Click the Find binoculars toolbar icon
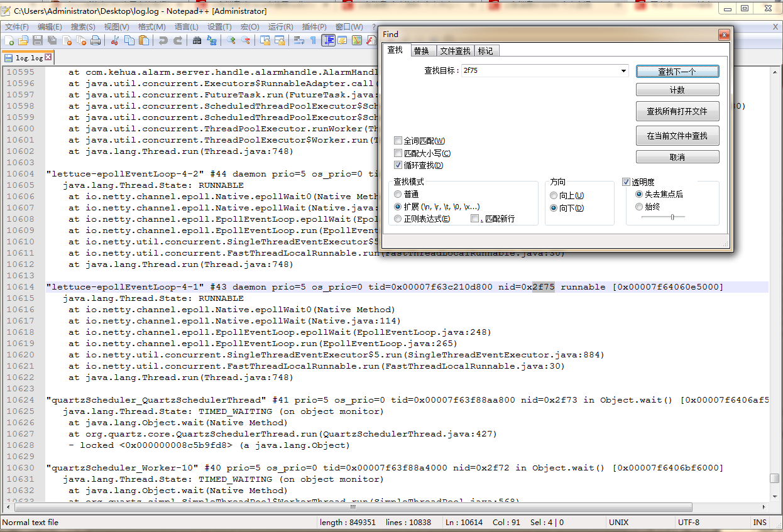The width and height of the screenshot is (783, 532). pyautogui.click(x=197, y=40)
